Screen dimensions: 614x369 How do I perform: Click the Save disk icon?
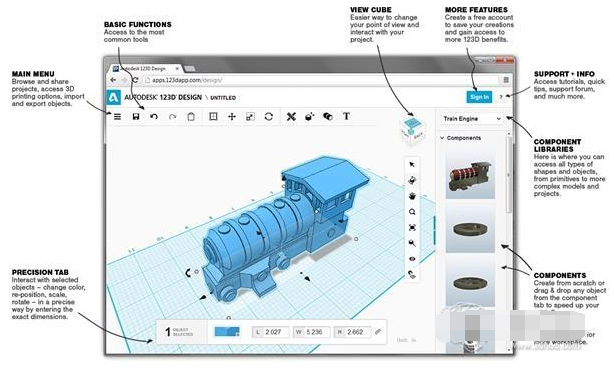135,116
